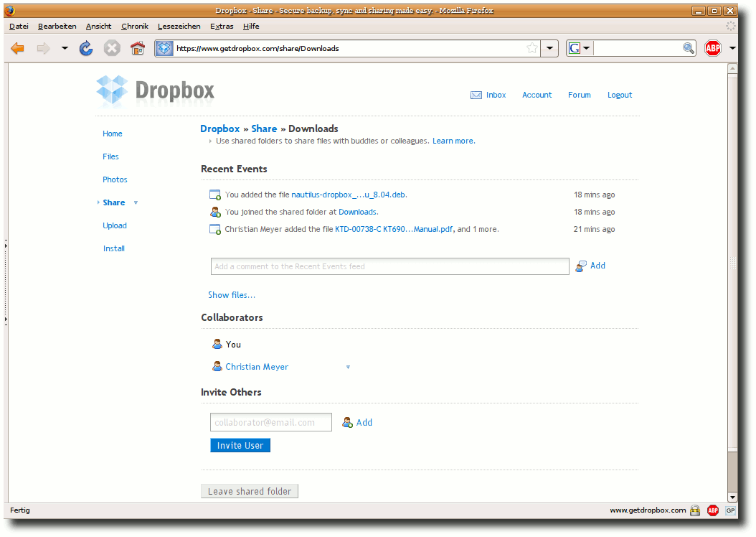Open Inbox via the envelope icon

pyautogui.click(x=476, y=95)
